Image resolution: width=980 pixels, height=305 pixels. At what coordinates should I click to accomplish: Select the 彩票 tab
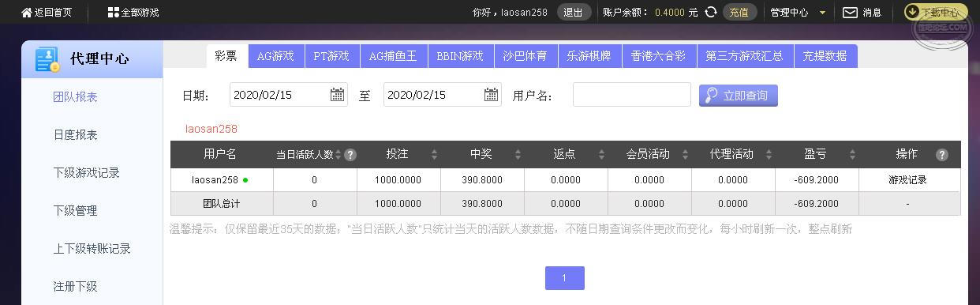226,56
